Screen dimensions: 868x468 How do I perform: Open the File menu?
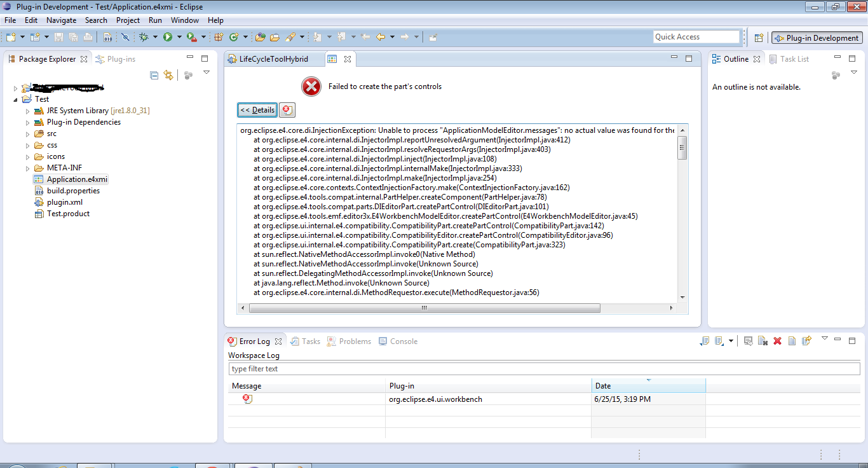pos(10,20)
